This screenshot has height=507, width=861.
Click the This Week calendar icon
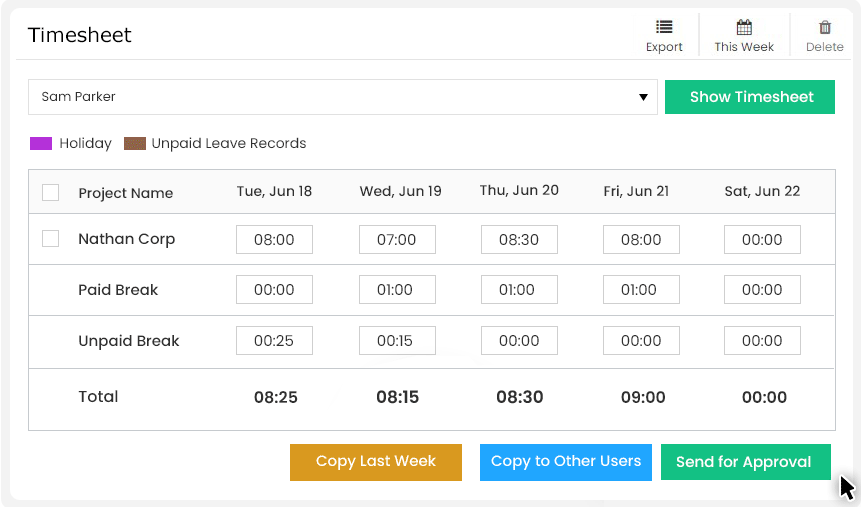[x=744, y=28]
